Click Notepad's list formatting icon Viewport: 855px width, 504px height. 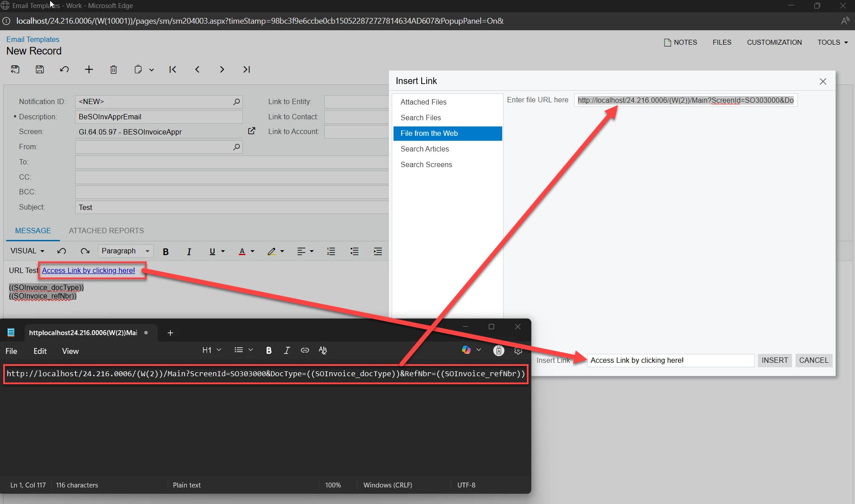(x=239, y=350)
